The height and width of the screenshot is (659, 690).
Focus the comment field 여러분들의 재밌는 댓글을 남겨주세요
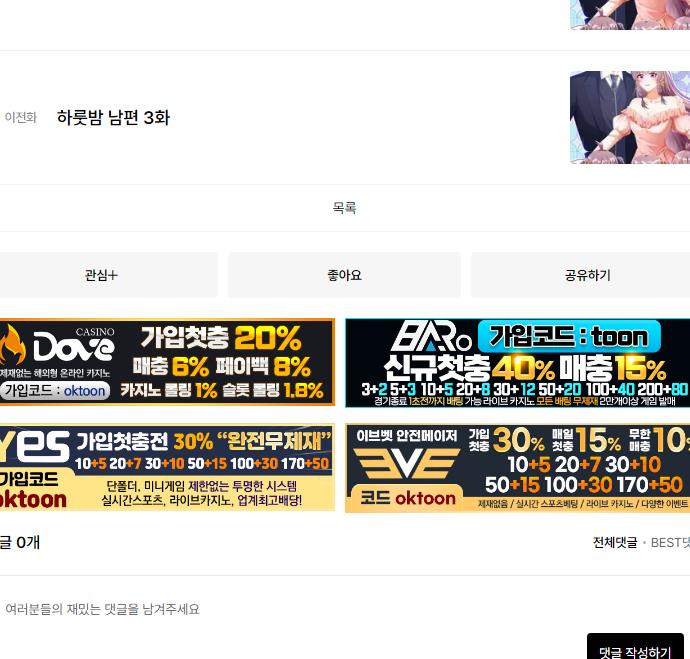coord(102,609)
